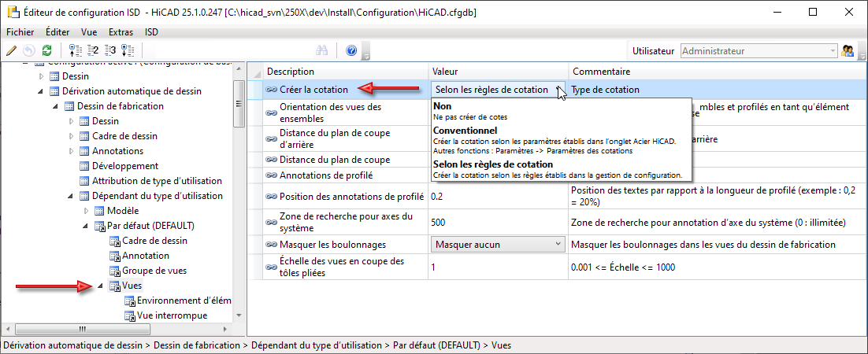
Task: Click the Valeur column header
Action: (499, 72)
